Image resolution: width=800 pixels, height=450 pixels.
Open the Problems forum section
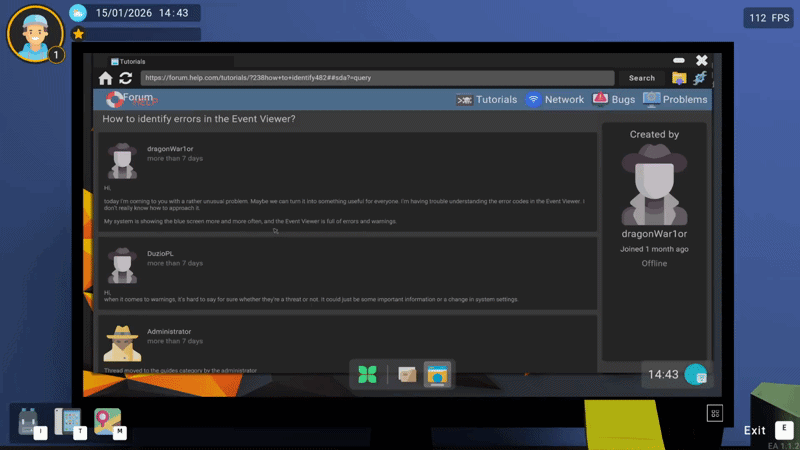point(675,100)
